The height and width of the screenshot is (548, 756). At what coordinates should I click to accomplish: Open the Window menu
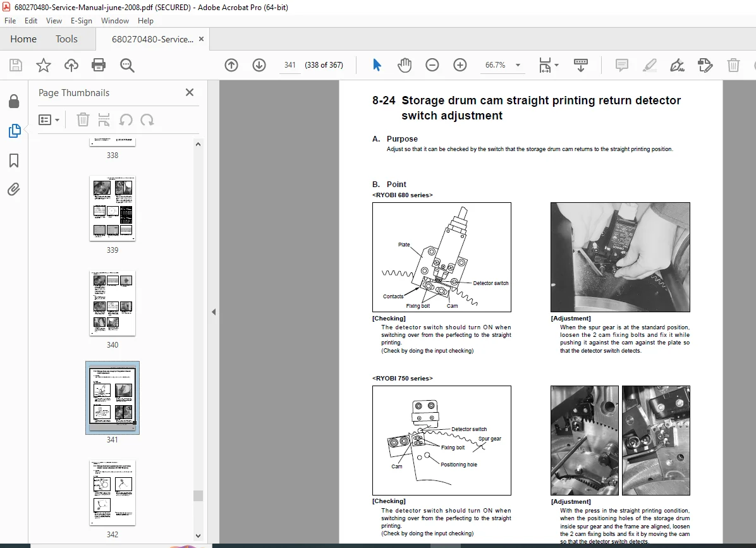(115, 21)
